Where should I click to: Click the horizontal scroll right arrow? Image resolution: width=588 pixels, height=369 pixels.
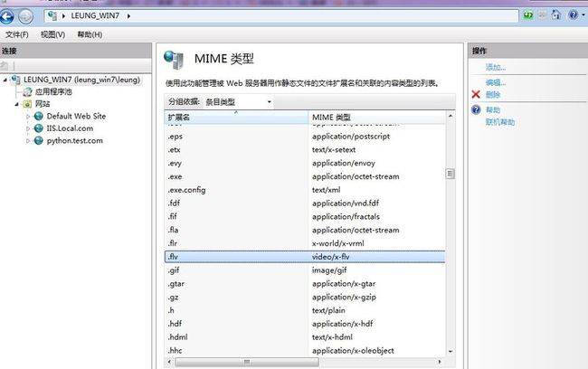point(440,362)
